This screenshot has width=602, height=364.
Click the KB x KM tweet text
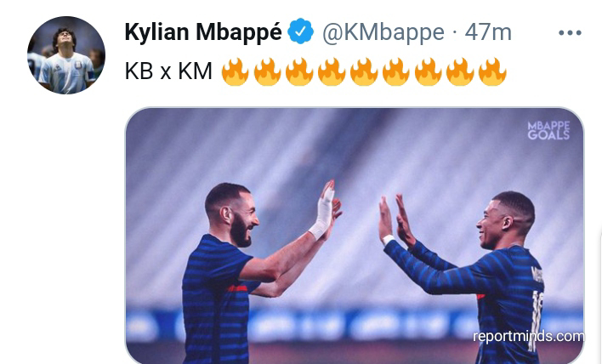pos(168,71)
